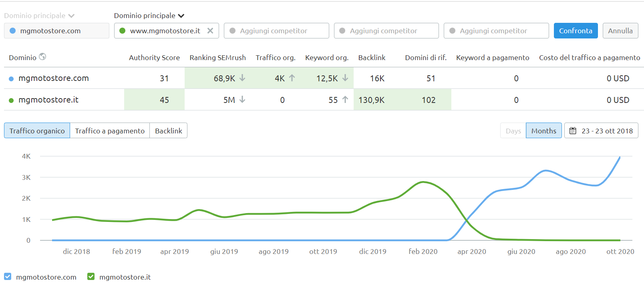Open the Backlink chart tab

click(168, 131)
